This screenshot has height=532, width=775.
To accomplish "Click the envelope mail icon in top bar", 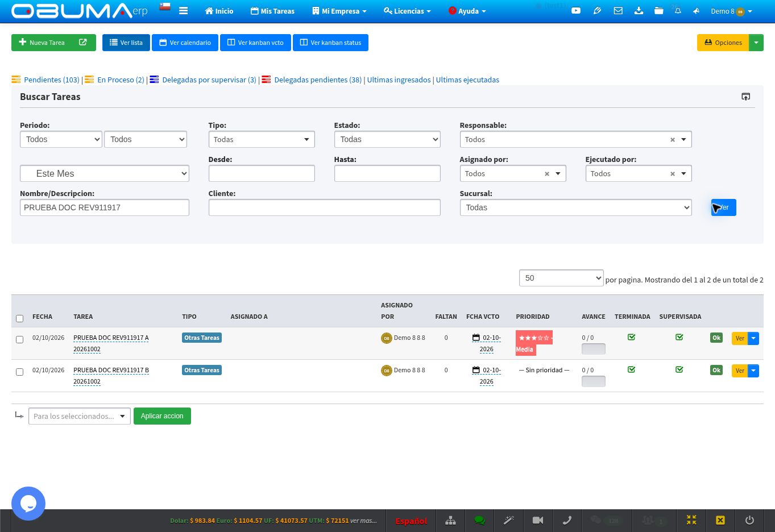I will coord(618,11).
